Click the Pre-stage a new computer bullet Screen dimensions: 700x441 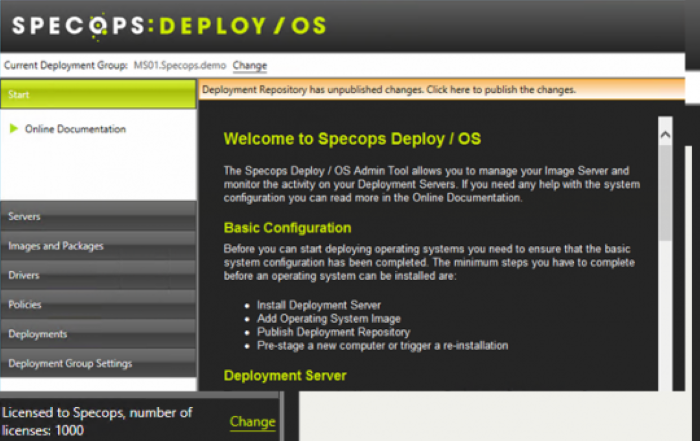[x=383, y=345]
